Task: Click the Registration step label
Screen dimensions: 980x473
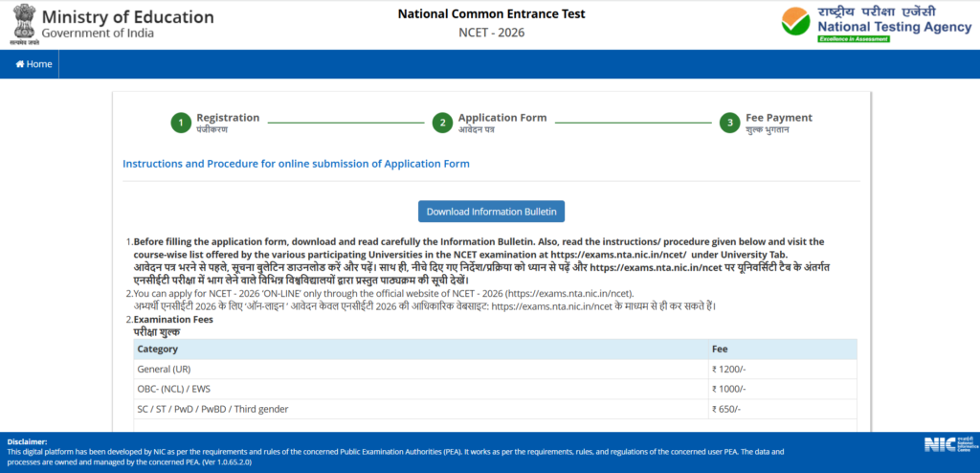Action: pyautogui.click(x=228, y=118)
